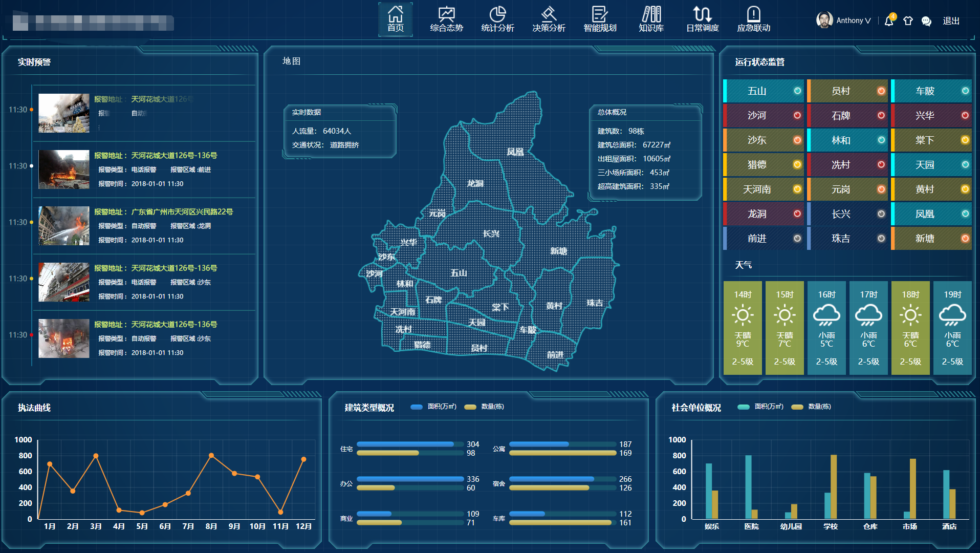Click the 办公 area bar showing 336
980x553 pixels.
pyautogui.click(x=410, y=479)
